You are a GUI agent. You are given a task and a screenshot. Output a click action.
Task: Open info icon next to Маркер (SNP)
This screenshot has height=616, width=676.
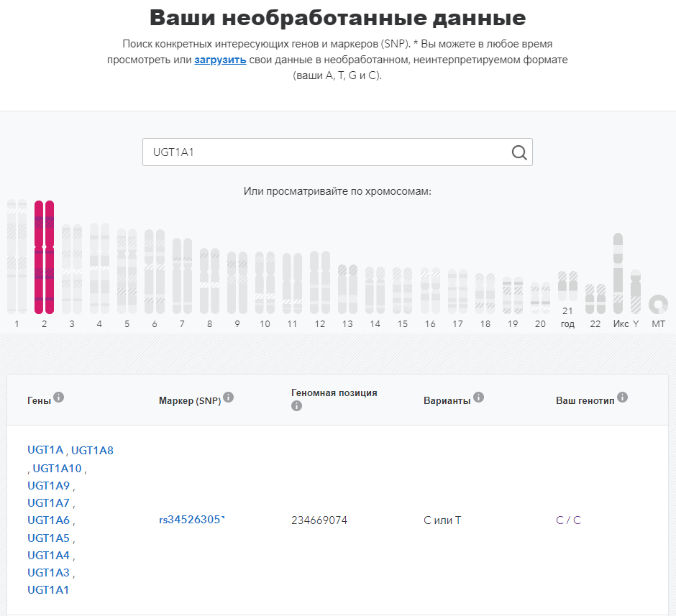[x=229, y=397]
